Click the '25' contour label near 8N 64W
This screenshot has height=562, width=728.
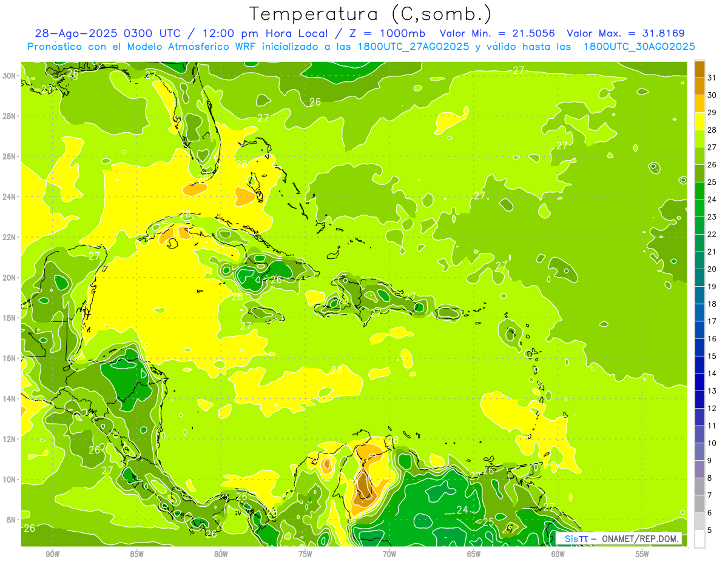pyautogui.click(x=488, y=521)
